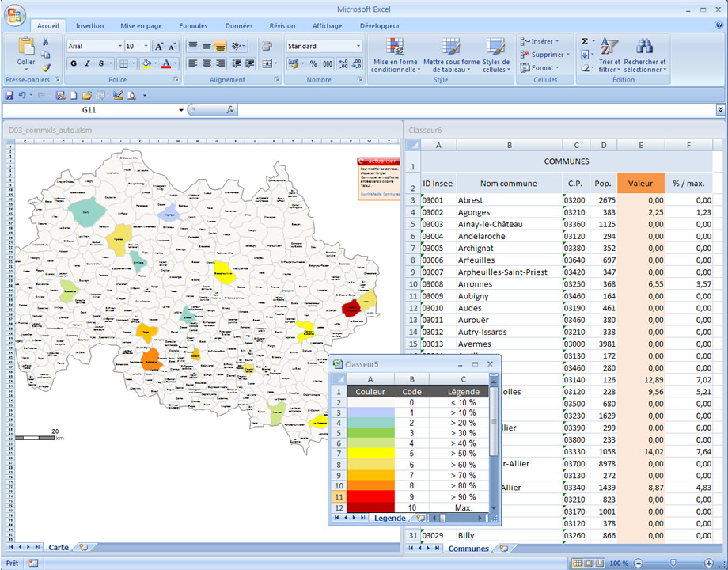Click the percent style icon
This screenshot has height=570, width=728.
click(x=313, y=63)
